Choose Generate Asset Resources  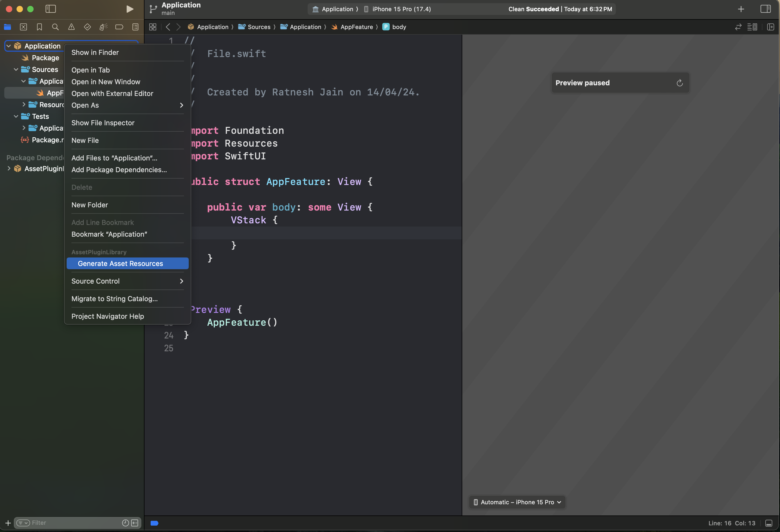click(x=127, y=264)
